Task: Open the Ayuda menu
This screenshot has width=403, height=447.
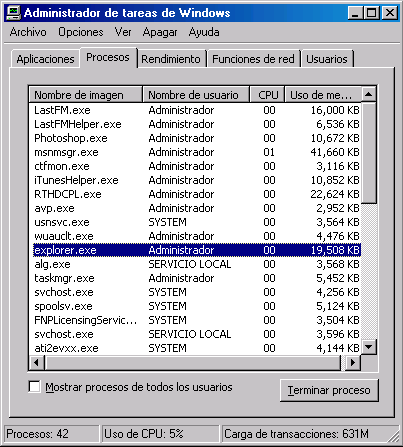Action: [204, 32]
